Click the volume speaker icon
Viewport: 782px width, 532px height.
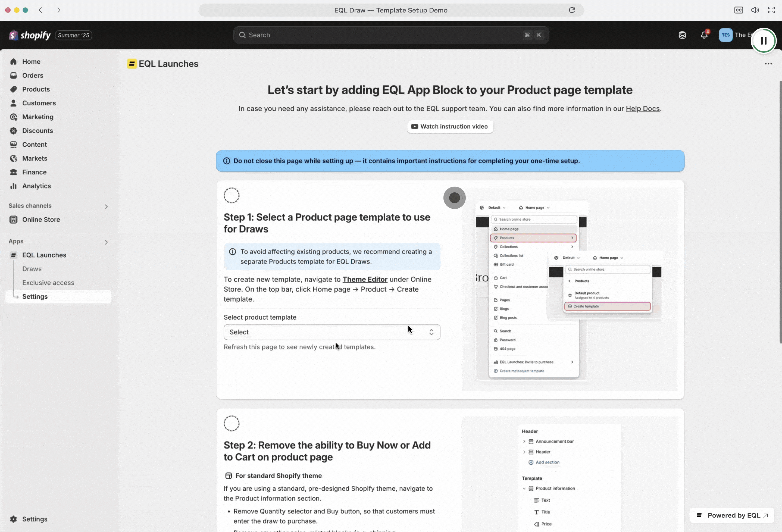[755, 10]
